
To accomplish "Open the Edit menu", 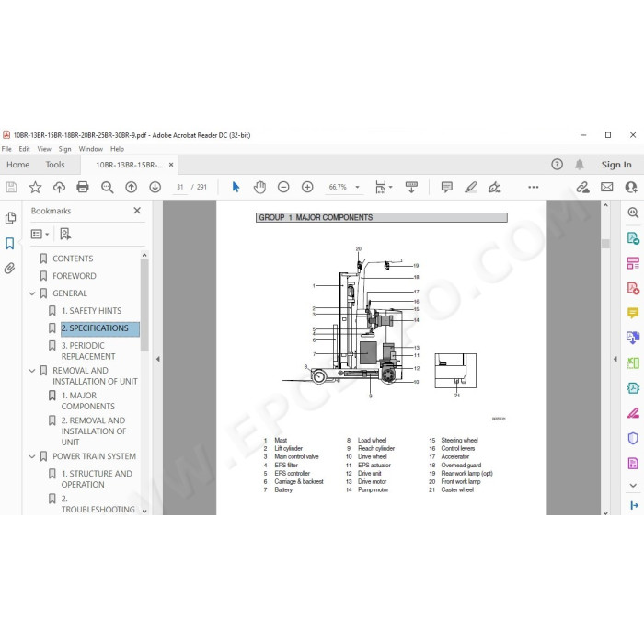I will pyautogui.click(x=24, y=149).
